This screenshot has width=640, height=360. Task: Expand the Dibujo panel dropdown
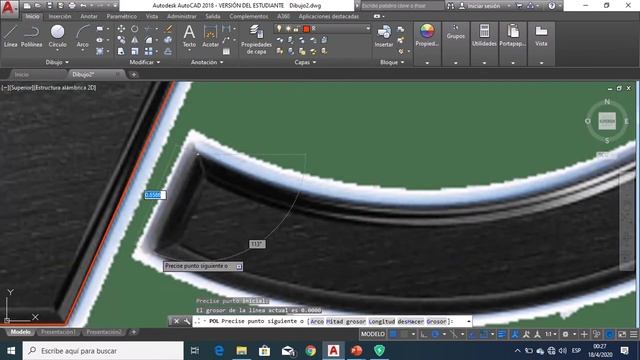pos(57,62)
